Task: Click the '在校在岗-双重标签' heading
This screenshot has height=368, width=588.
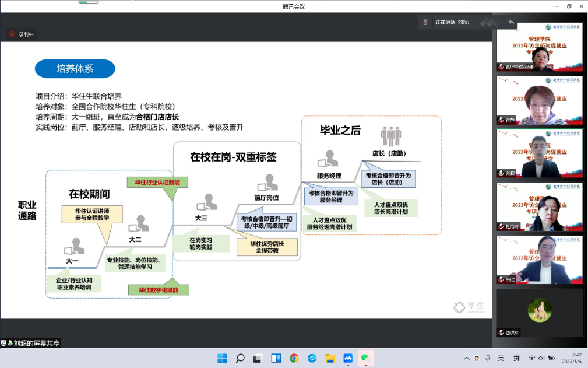Action: tap(233, 157)
